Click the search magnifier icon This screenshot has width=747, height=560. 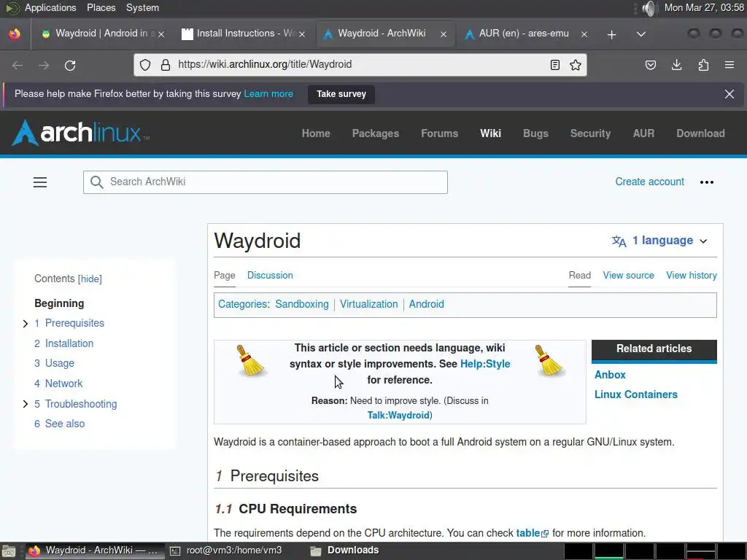coord(97,182)
